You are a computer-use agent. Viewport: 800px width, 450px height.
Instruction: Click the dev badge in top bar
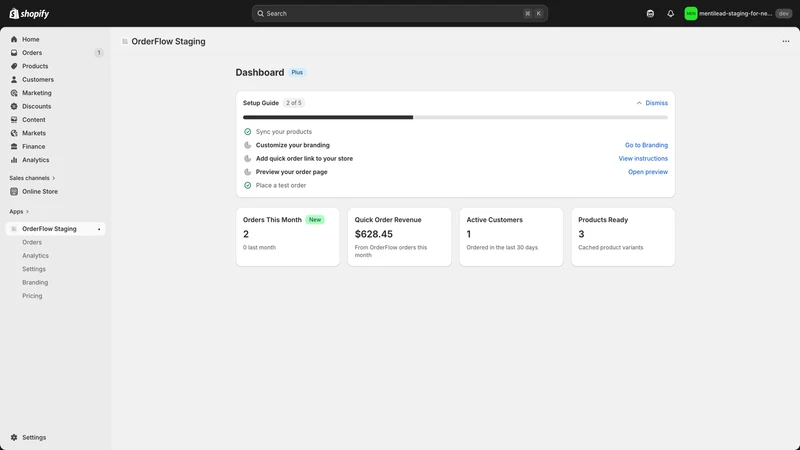tap(784, 14)
